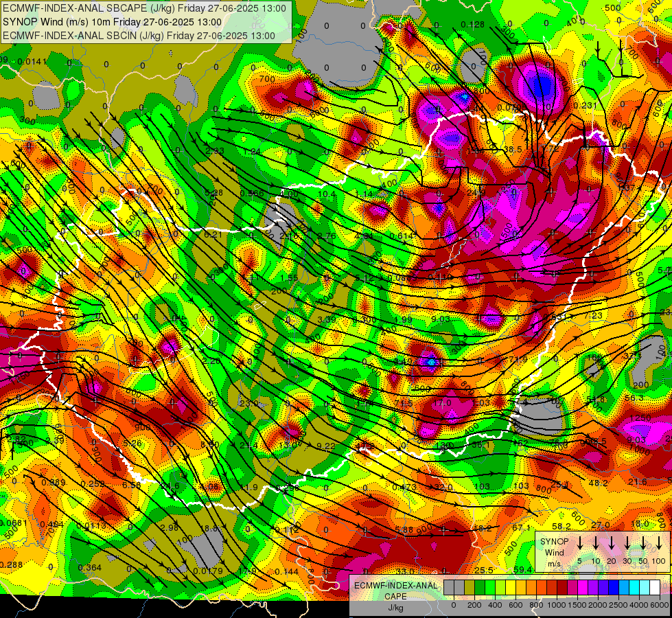Click the '0.404' value on the map
This screenshot has height=618, width=672.
[52, 525]
